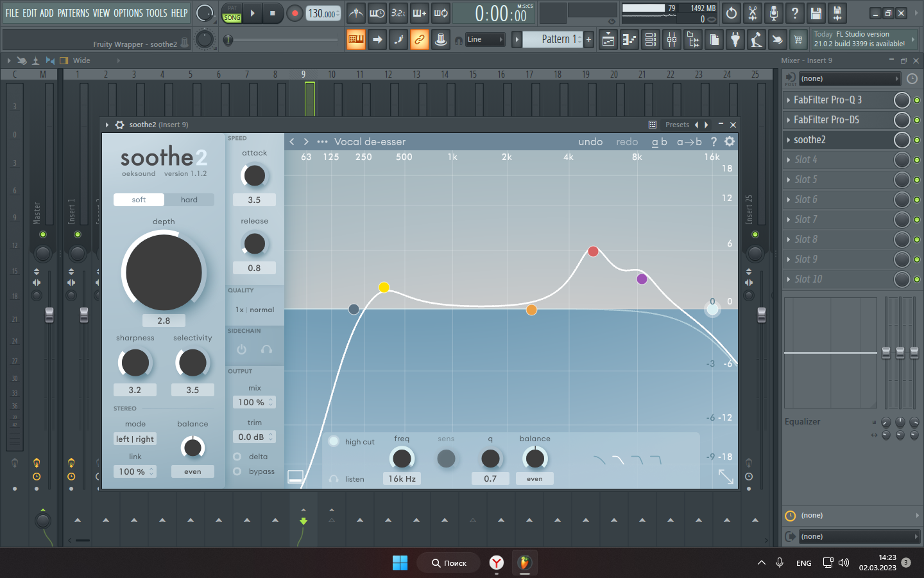Click the add pattern plus button
The image size is (924, 578).
point(588,40)
